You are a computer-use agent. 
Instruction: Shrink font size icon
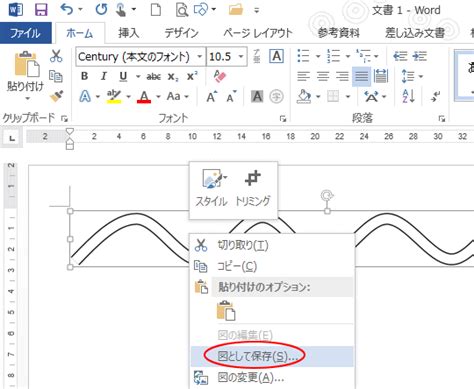click(x=231, y=97)
